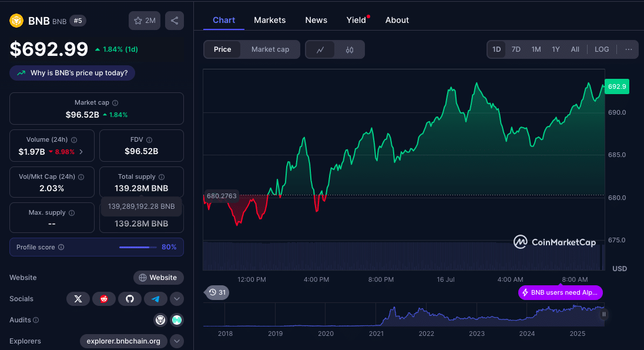The width and height of the screenshot is (644, 350).
Task: Switch to the News tab
Action: (x=316, y=20)
